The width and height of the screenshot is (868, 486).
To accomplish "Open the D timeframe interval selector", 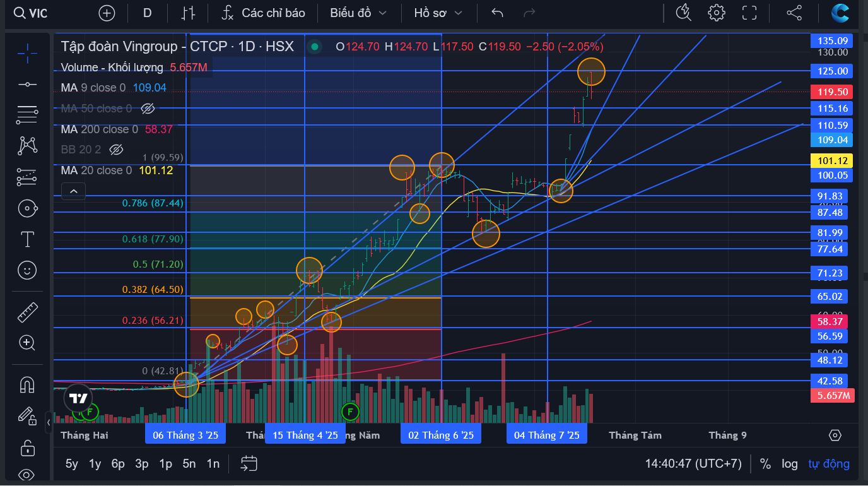I will 148,13.
